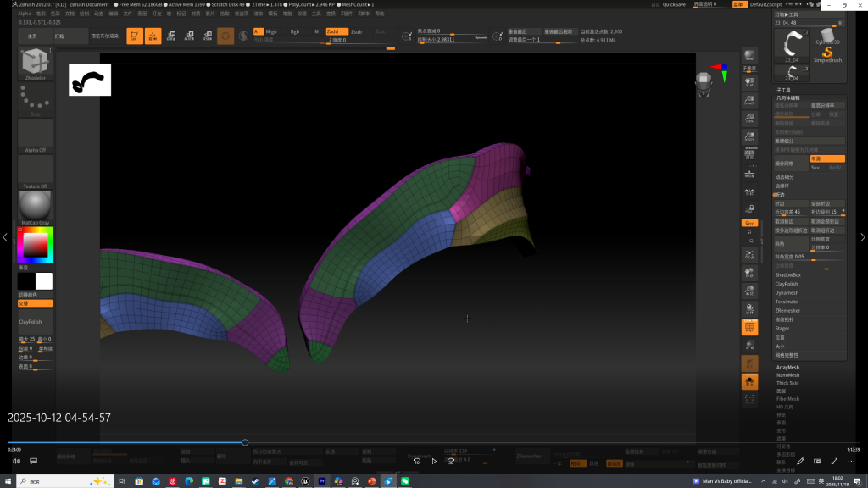
Task: Click the ZRemesher button in Geometry panel
Action: point(788,310)
